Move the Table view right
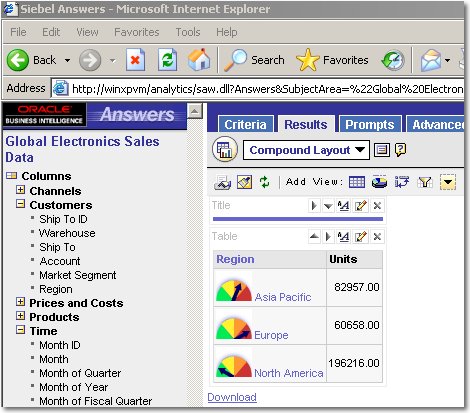The image size is (470, 413). point(328,237)
